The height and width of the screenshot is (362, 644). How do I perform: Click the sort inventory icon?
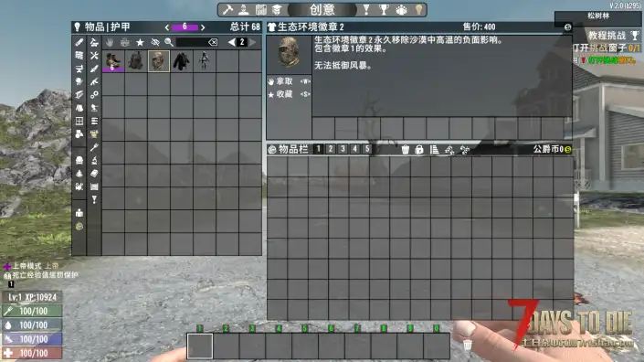click(434, 150)
